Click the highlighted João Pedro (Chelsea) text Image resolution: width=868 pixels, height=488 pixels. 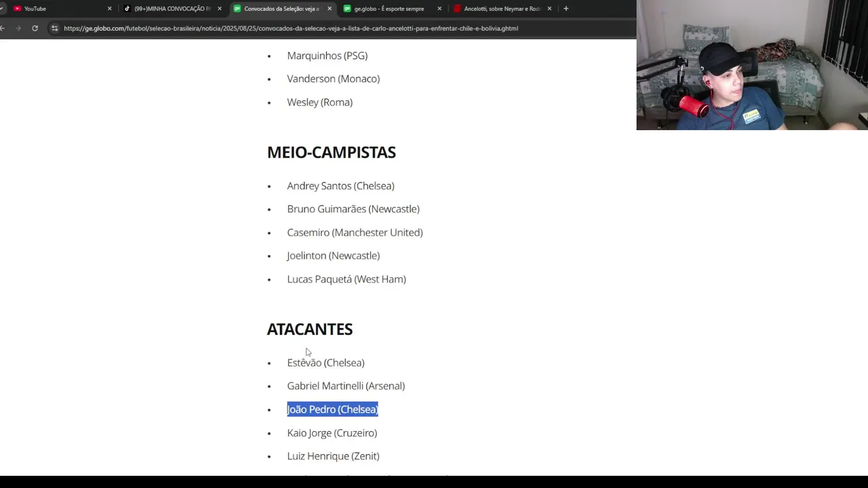(332, 409)
